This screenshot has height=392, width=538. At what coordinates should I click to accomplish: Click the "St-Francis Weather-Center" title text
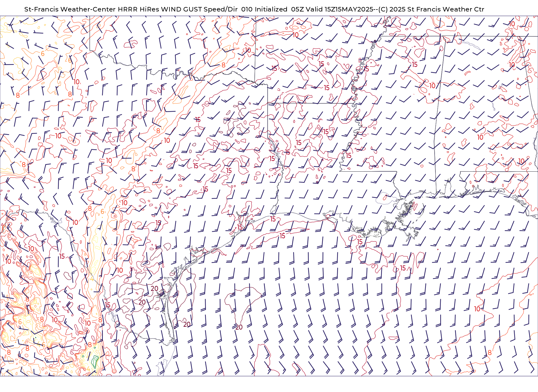click(70, 9)
